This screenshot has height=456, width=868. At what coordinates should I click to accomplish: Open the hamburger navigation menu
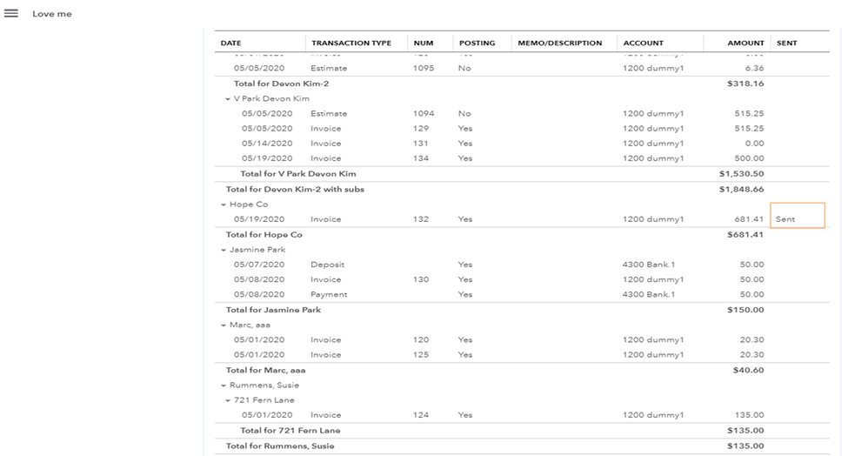point(11,14)
